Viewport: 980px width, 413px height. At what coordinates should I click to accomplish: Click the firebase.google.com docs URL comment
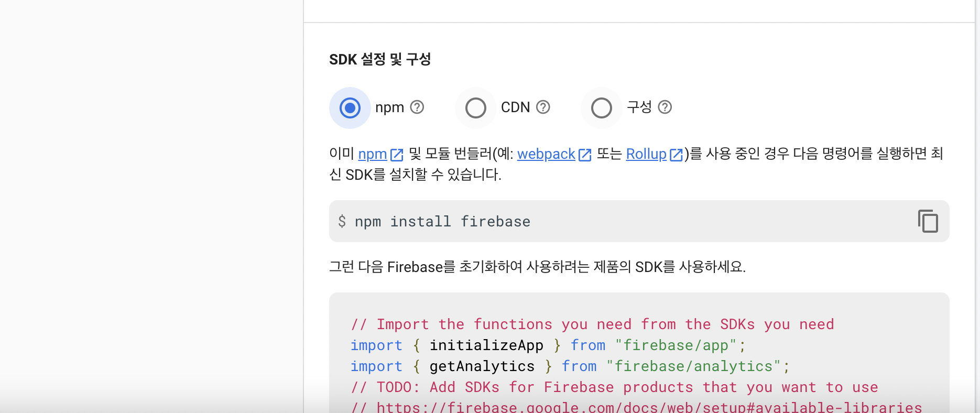[x=636, y=407]
